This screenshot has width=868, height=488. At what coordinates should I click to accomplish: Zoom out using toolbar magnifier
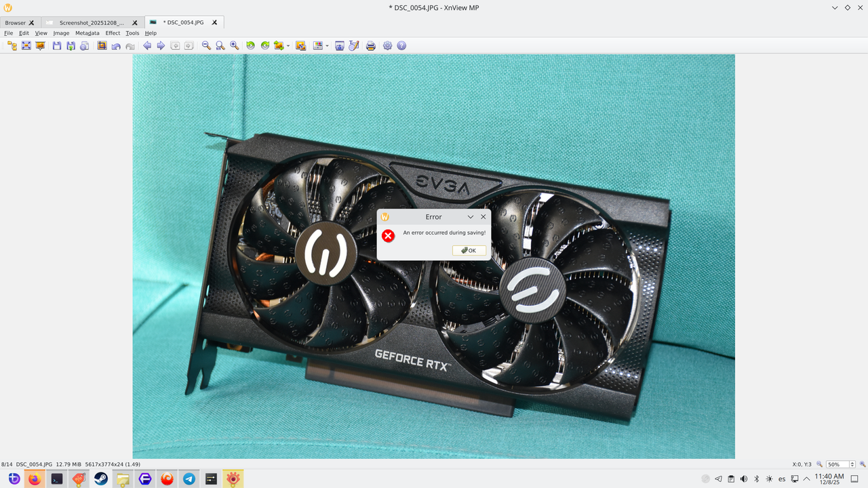206,45
